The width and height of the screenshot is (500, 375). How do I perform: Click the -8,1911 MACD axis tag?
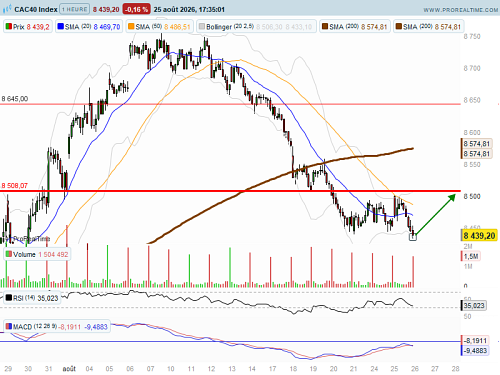click(x=475, y=340)
